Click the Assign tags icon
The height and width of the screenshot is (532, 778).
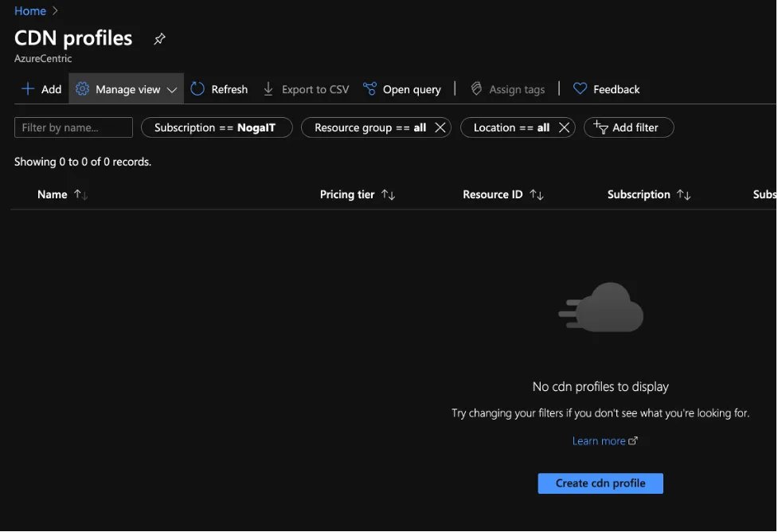(x=476, y=89)
